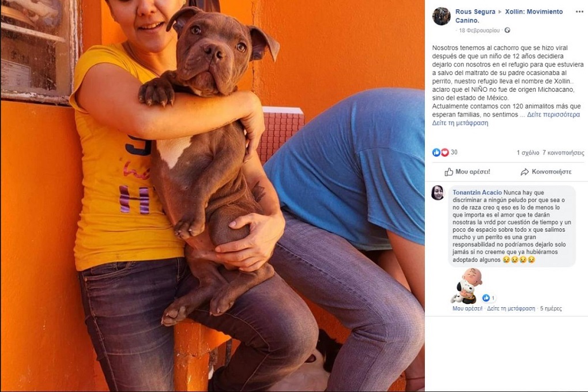Screen dimensions: 588x392
Task: Open the three-dot post options menu
Action: [x=579, y=12]
